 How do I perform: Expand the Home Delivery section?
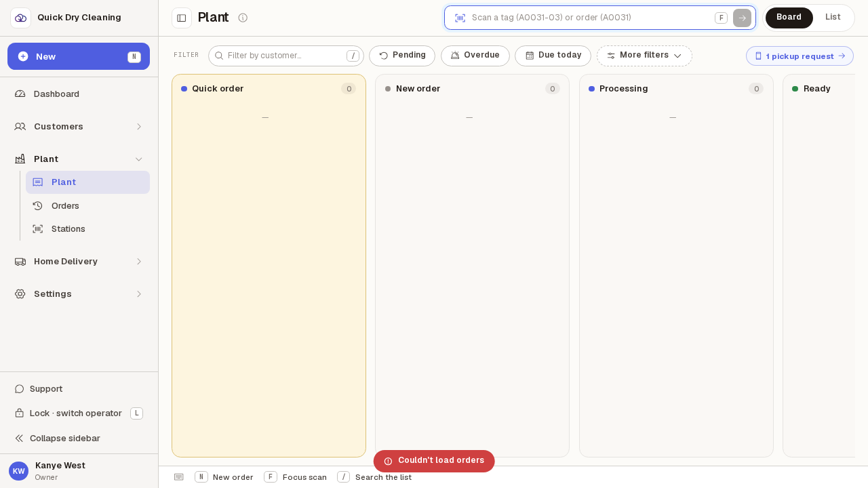[79, 261]
